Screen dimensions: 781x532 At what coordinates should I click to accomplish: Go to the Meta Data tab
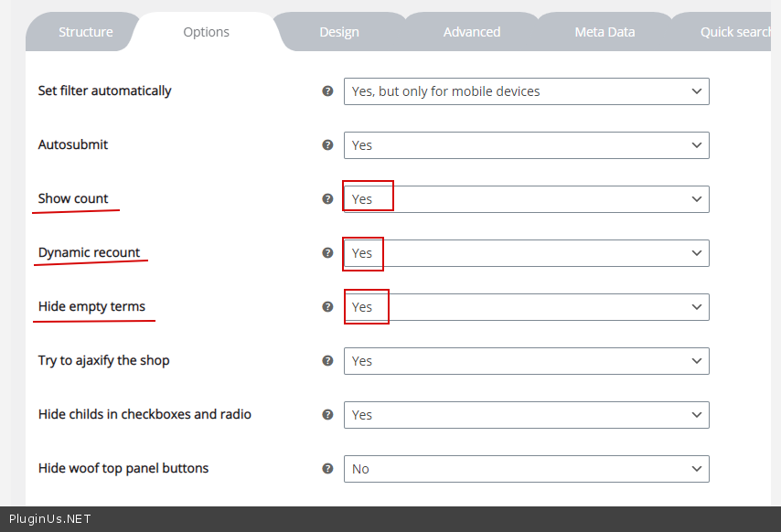click(x=604, y=32)
